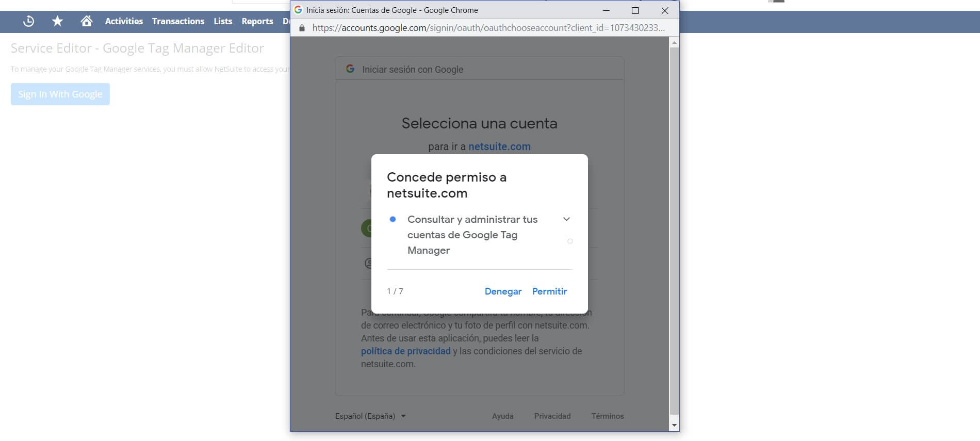This screenshot has height=441, width=980.
Task: Minimize the Google sign-in popup window
Action: pyautogui.click(x=606, y=10)
